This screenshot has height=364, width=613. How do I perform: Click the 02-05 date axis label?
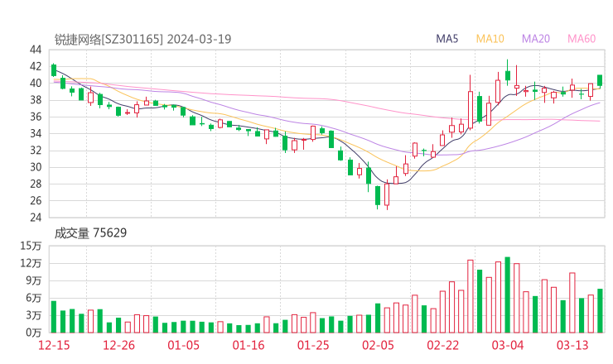coord(378,345)
